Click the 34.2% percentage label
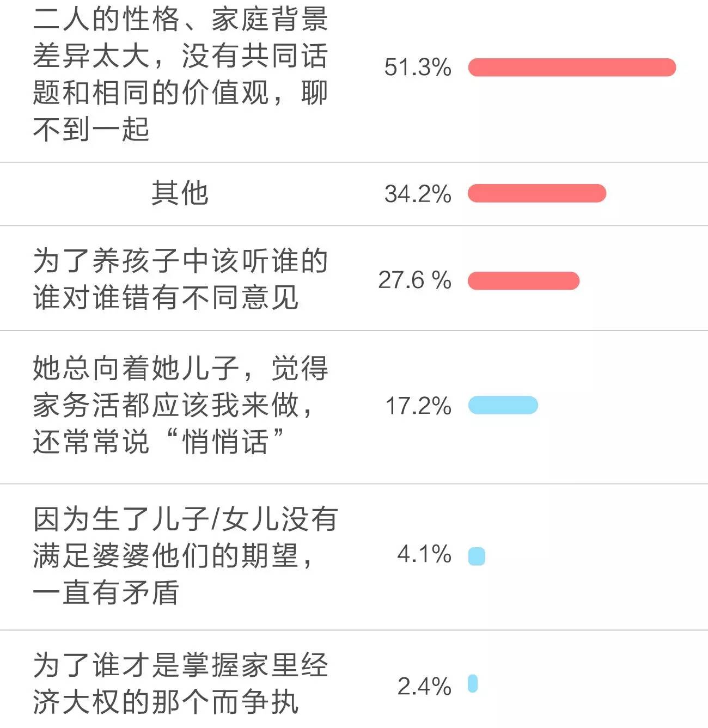 418,194
